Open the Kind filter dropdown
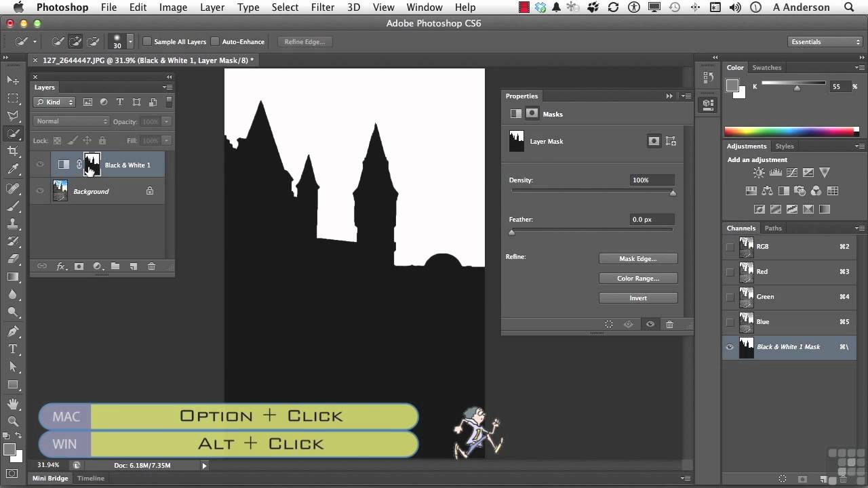 point(54,102)
